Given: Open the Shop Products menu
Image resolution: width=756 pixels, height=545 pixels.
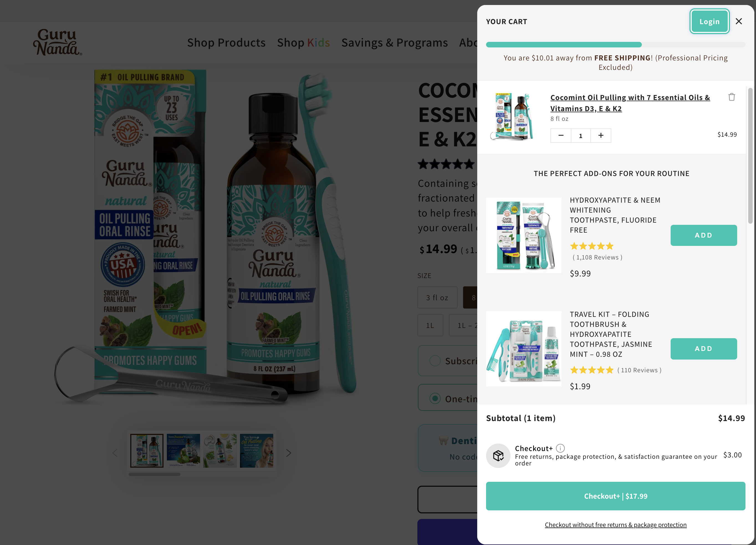Looking at the screenshot, I should [226, 43].
